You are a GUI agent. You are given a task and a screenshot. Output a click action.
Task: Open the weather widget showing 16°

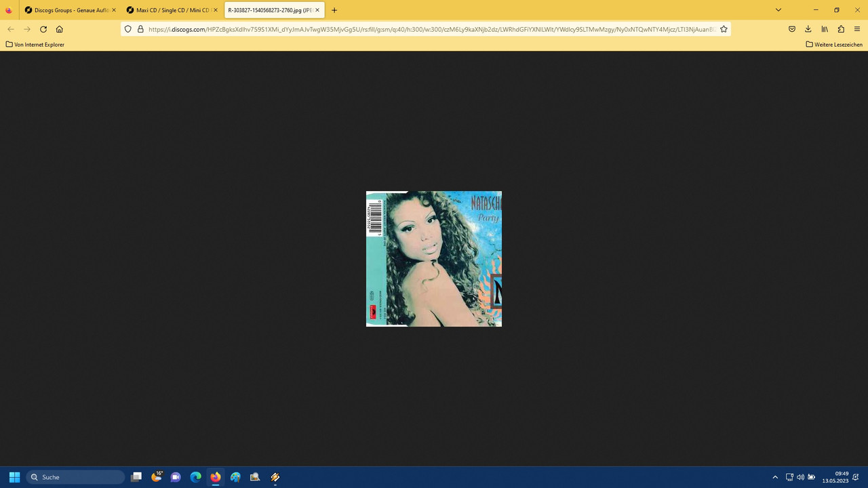(157, 477)
